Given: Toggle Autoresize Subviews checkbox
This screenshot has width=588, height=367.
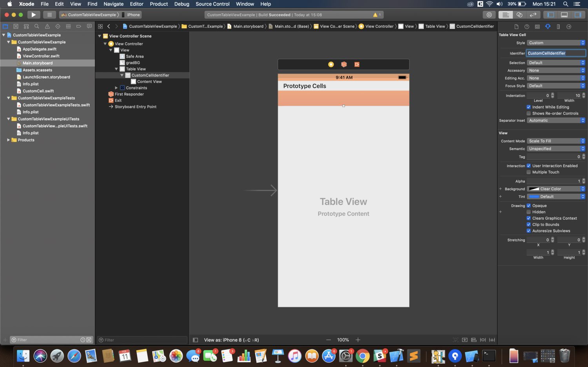Looking at the screenshot, I should [528, 231].
